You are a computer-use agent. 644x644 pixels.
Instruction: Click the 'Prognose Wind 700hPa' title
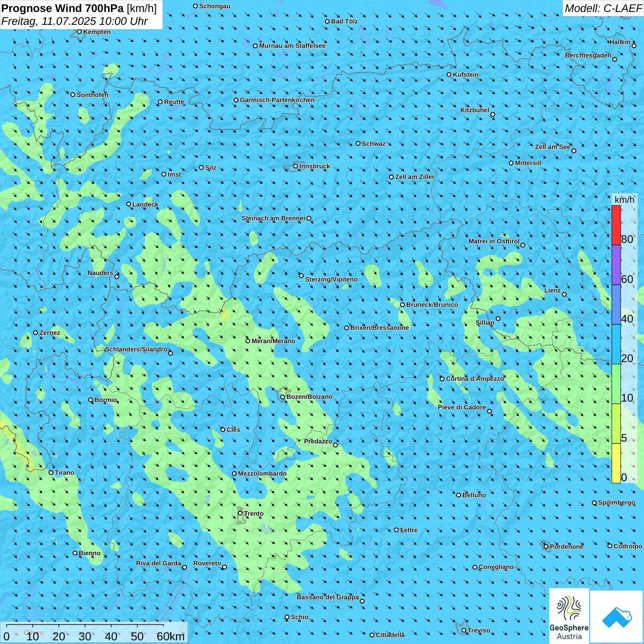[63, 8]
